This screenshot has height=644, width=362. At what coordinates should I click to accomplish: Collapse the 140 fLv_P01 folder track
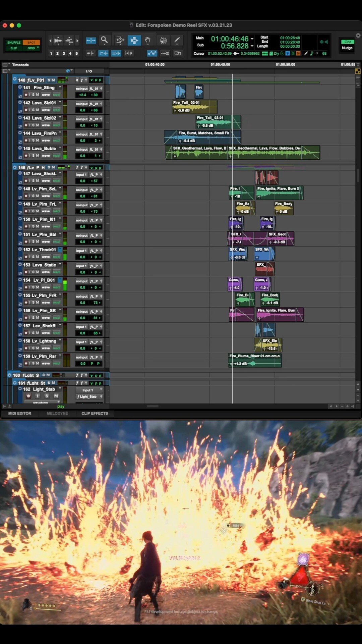click(x=15, y=79)
